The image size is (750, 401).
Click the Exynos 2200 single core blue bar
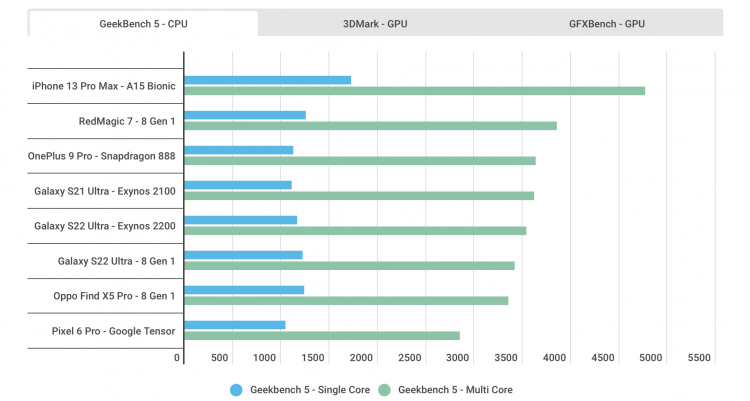(x=241, y=220)
